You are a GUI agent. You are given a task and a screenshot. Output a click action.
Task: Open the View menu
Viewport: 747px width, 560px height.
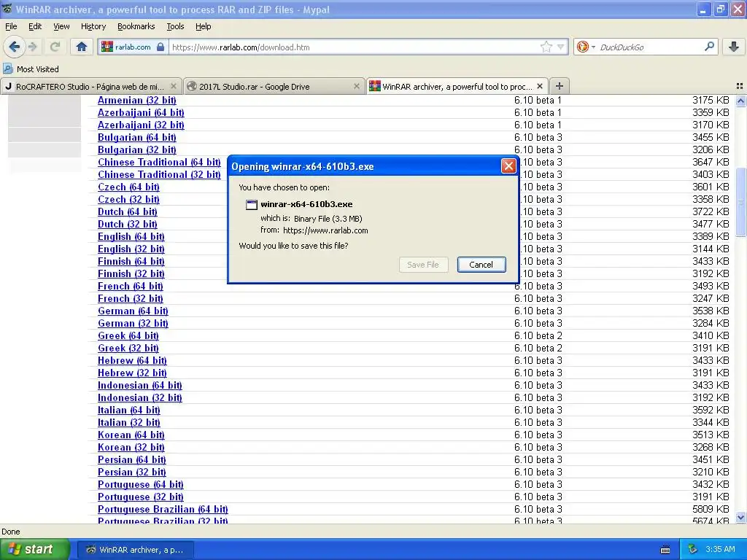[x=61, y=26]
